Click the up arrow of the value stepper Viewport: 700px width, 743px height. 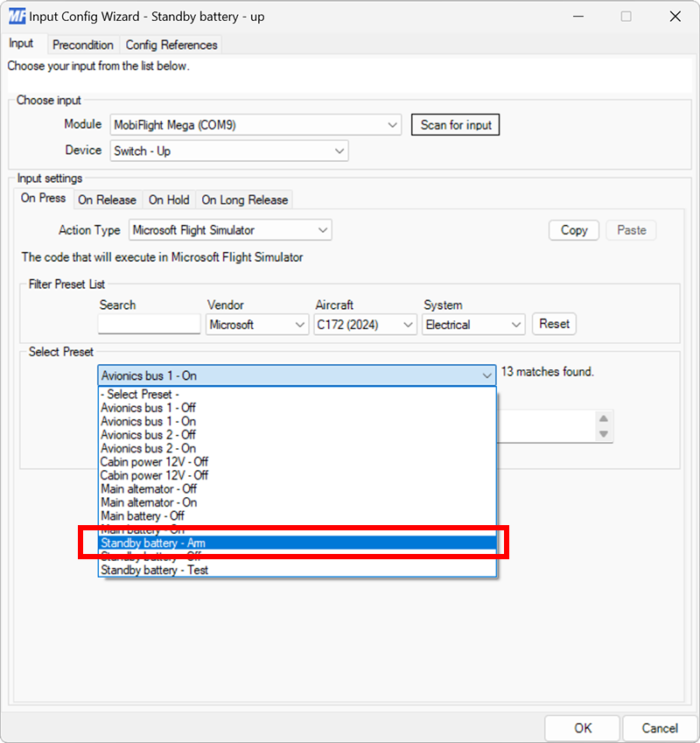point(604,420)
